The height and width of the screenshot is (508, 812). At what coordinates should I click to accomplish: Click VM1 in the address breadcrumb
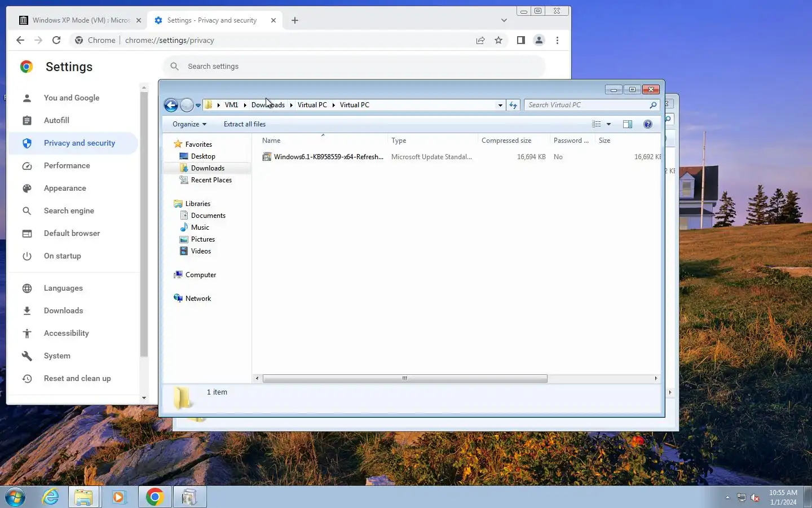(x=231, y=105)
